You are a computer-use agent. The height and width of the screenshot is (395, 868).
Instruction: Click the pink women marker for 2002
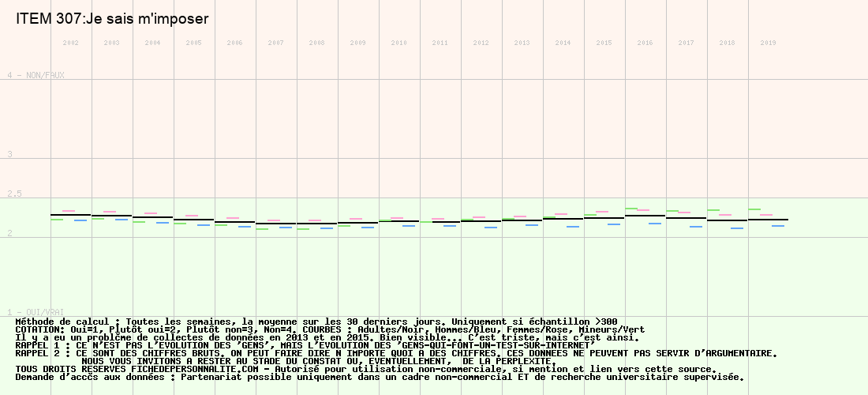(69, 210)
